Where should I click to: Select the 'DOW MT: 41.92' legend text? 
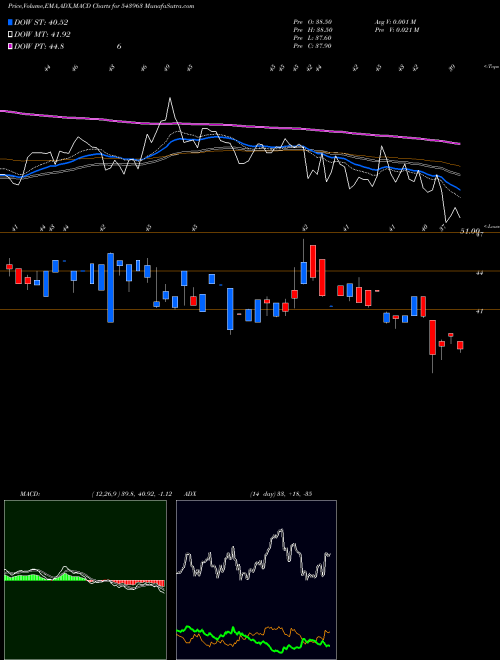click(x=43, y=35)
